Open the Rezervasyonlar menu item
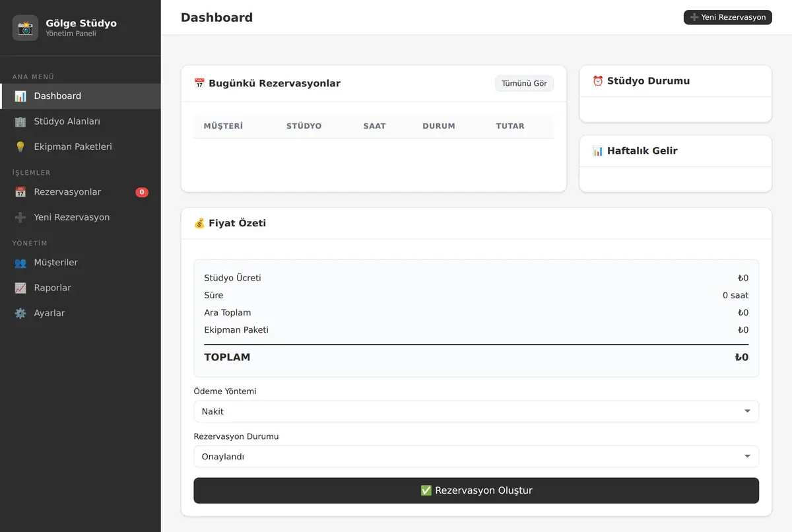 coord(81,192)
